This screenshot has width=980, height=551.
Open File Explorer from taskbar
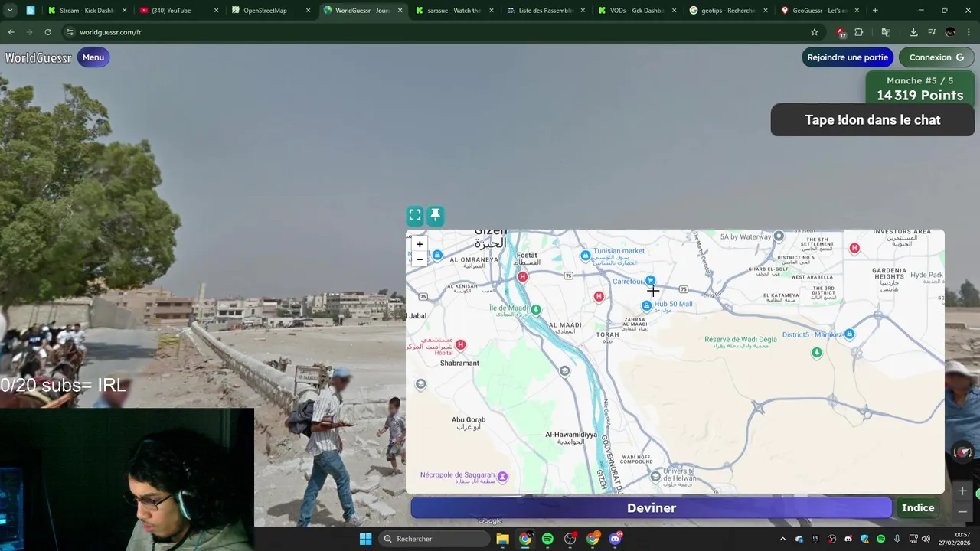click(x=502, y=539)
